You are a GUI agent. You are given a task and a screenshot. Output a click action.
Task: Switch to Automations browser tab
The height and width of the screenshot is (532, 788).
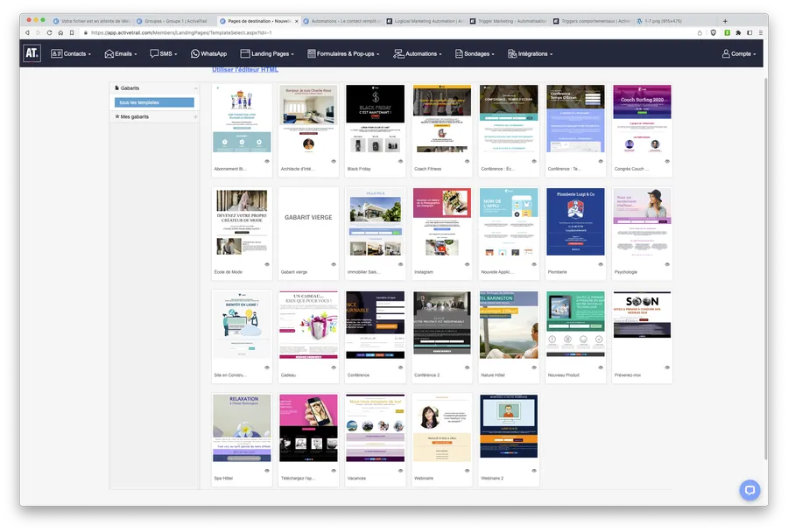click(343, 21)
